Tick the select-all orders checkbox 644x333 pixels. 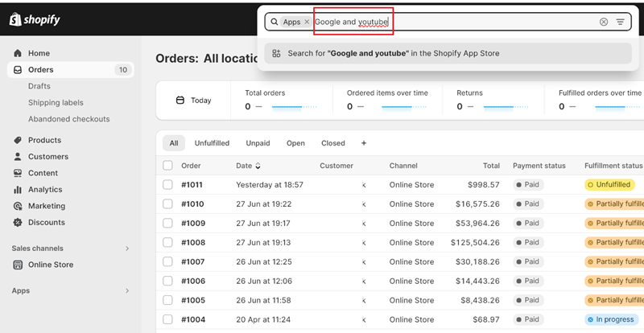click(x=167, y=166)
